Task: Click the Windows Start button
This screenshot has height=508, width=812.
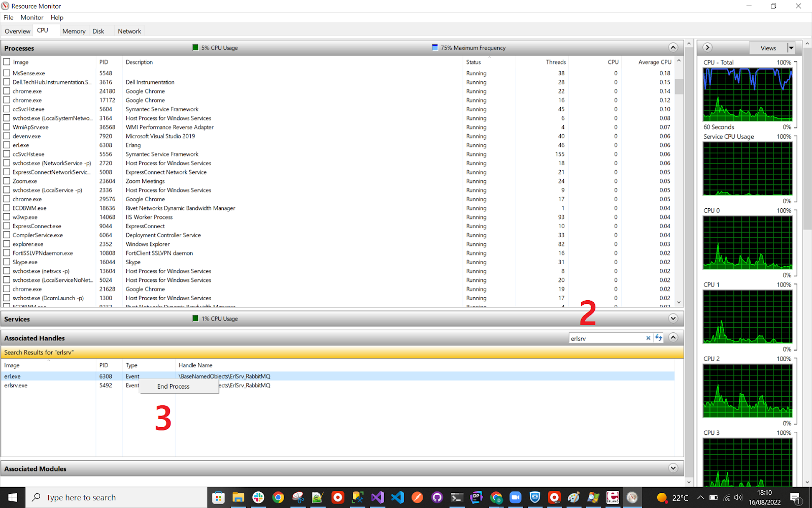Action: pyautogui.click(x=13, y=497)
